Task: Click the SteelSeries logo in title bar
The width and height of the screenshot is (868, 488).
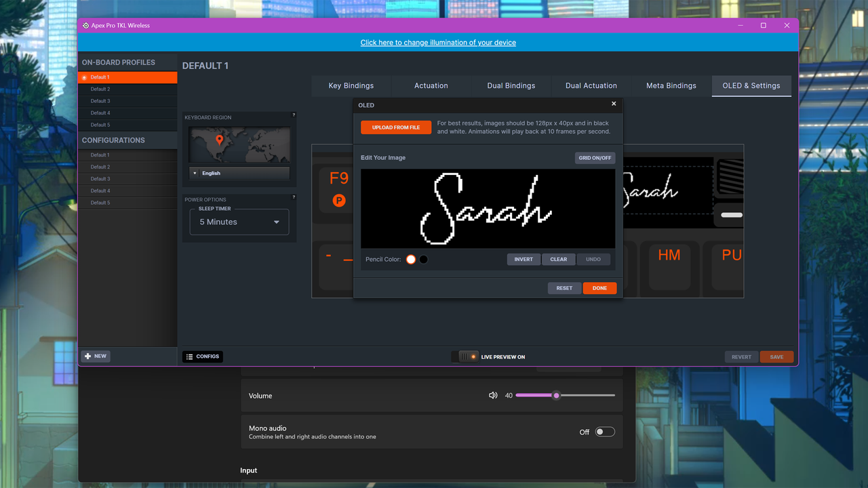Action: click(85, 25)
